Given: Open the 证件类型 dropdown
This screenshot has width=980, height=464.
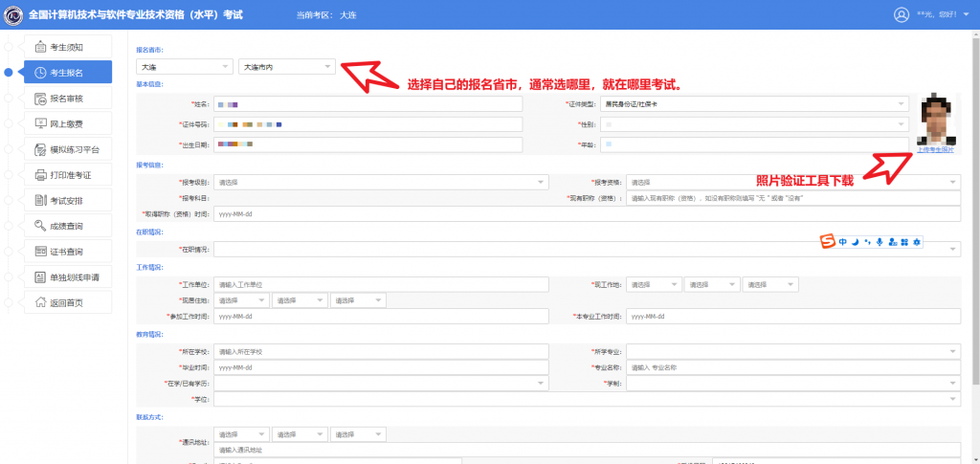Looking at the screenshot, I should [754, 103].
